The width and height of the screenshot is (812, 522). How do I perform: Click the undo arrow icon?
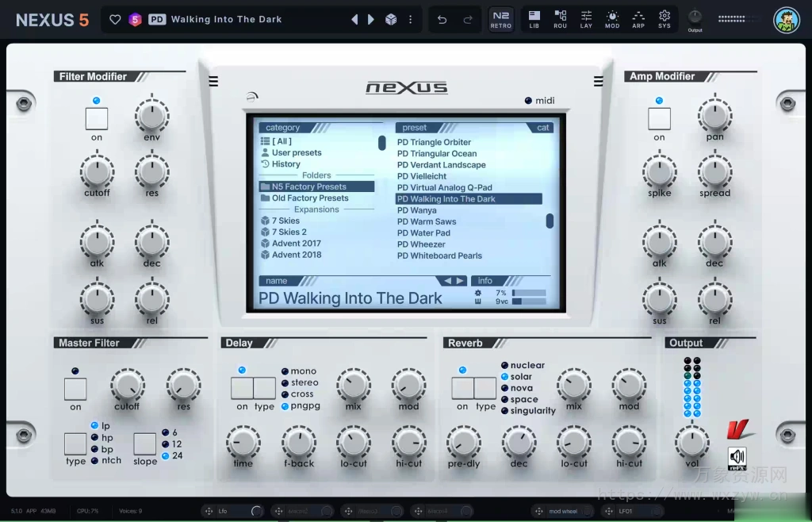point(442,19)
